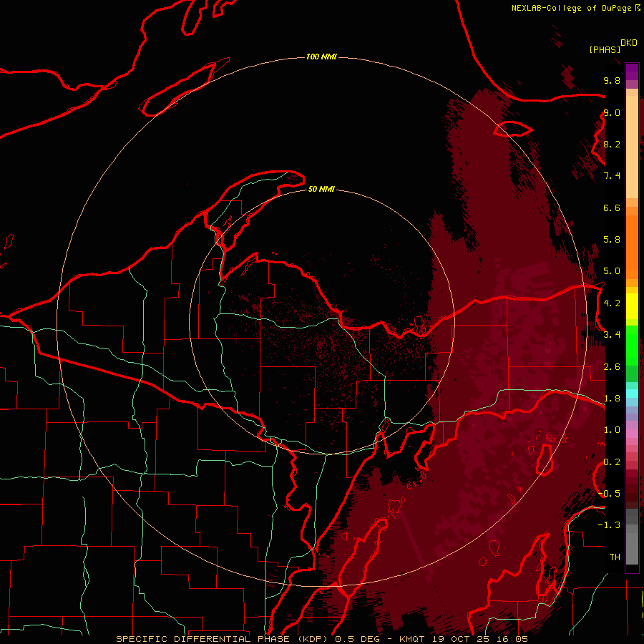Screen dimensions: 644x644
Task: Click the KMQT station ID in bottom caption
Action: (412, 639)
